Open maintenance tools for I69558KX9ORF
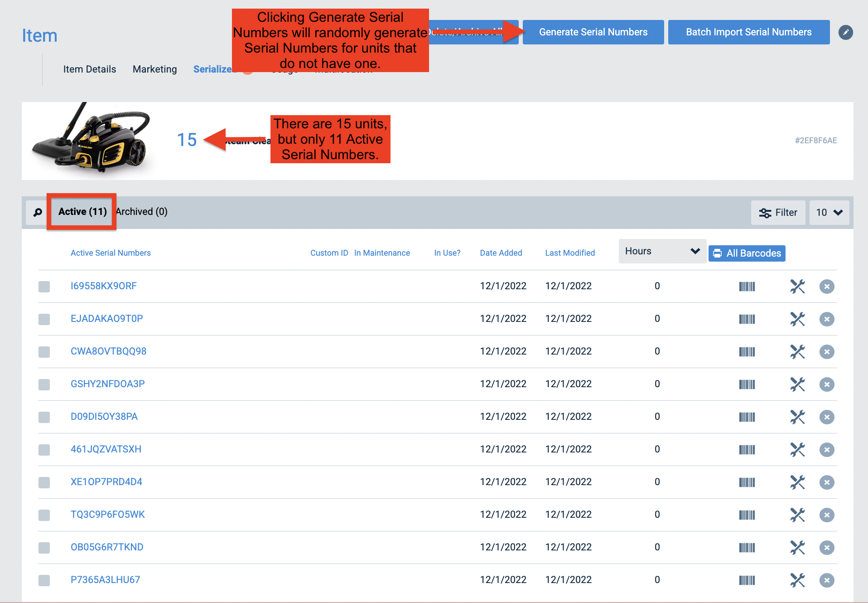868x603 pixels. [x=797, y=286]
